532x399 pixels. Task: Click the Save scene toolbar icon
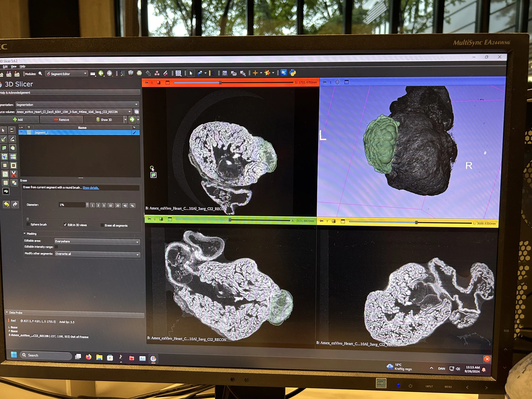pyautogui.click(x=17, y=74)
